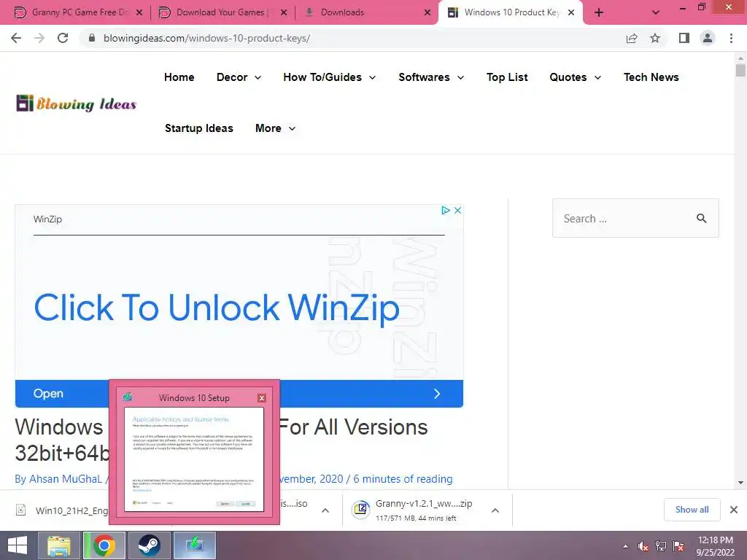
Task: Expand the Quotes menu
Action: [575, 77]
